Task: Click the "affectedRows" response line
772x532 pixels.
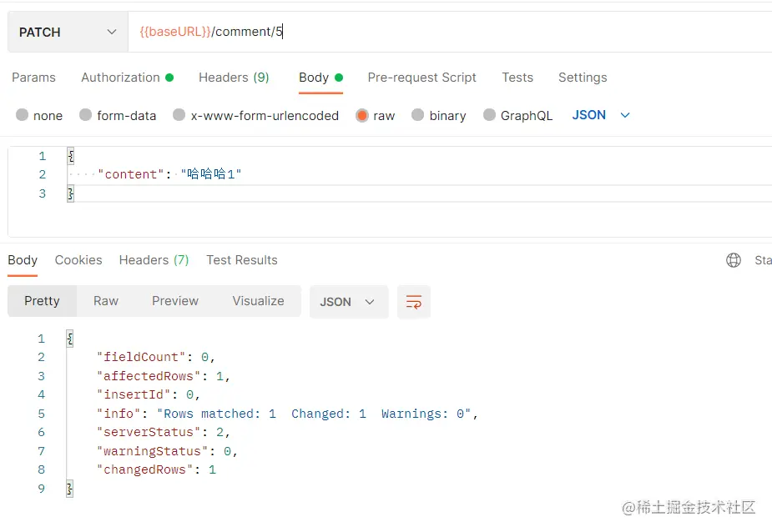Action: coord(164,376)
